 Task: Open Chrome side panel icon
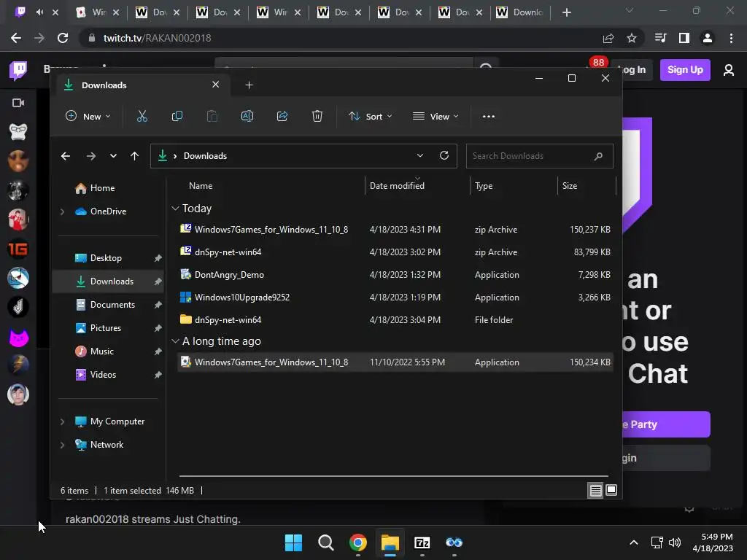[684, 38]
